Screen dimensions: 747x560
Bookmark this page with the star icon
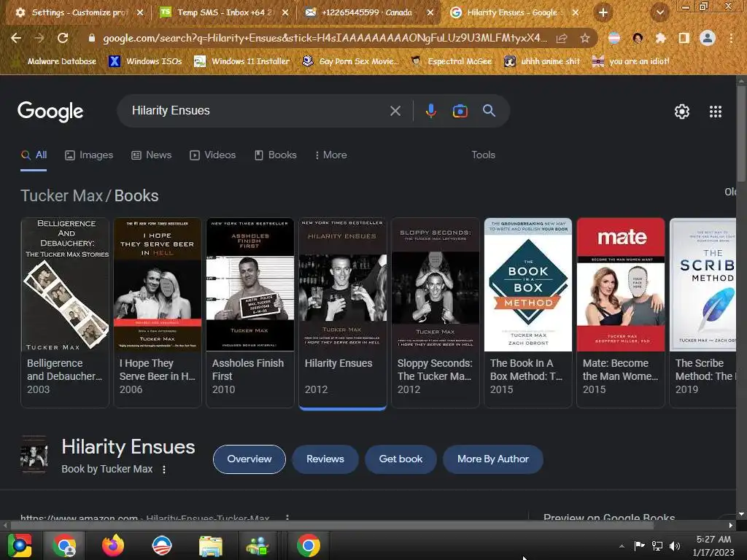pos(584,38)
